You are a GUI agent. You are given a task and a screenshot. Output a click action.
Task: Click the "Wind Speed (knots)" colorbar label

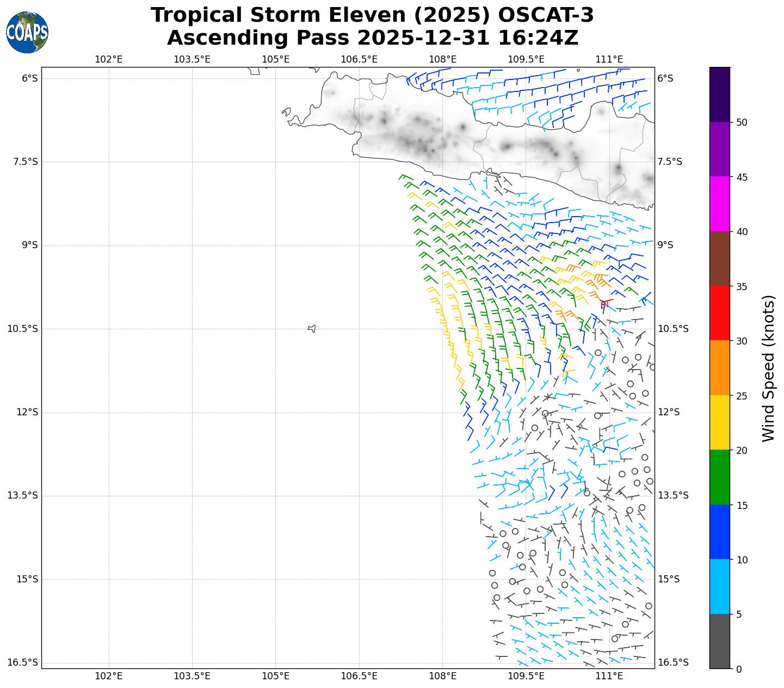pyautogui.click(x=768, y=368)
